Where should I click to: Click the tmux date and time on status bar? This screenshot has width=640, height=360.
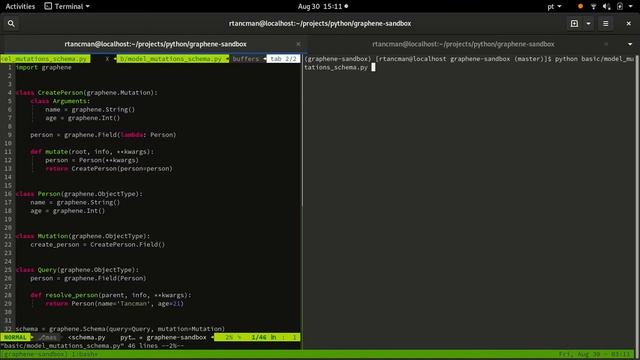tap(595, 354)
